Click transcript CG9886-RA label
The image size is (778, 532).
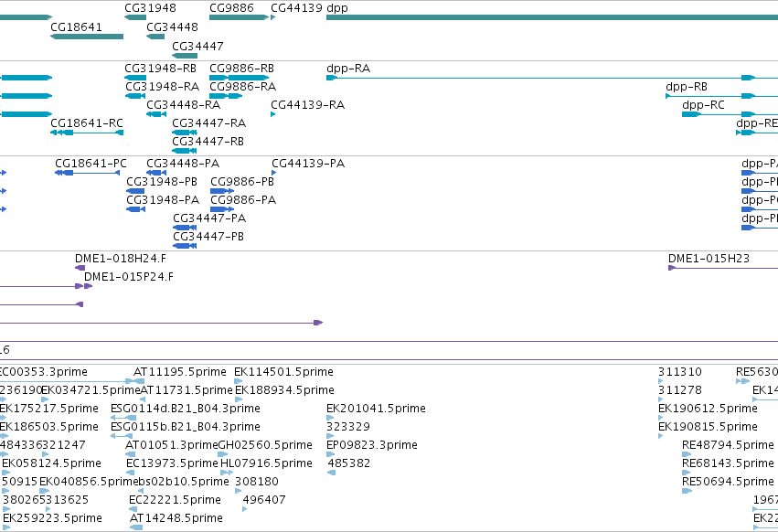(242, 86)
